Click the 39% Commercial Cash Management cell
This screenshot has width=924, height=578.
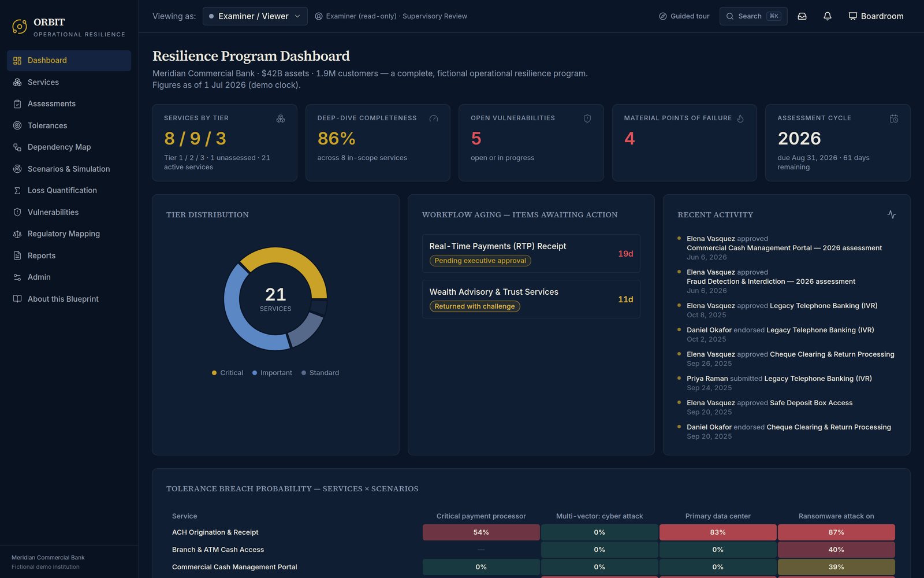tap(836, 567)
